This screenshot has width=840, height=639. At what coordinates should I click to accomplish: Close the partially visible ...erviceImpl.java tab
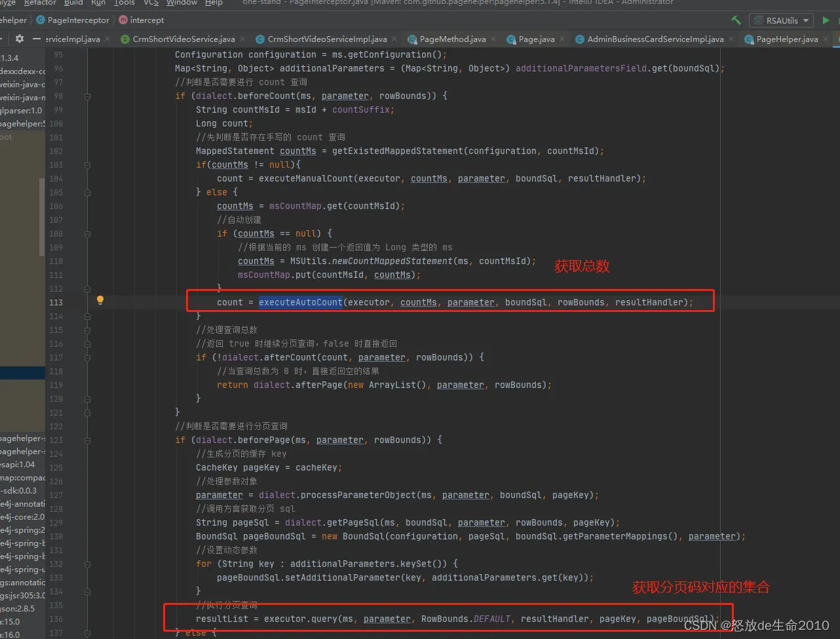pyautogui.click(x=108, y=39)
